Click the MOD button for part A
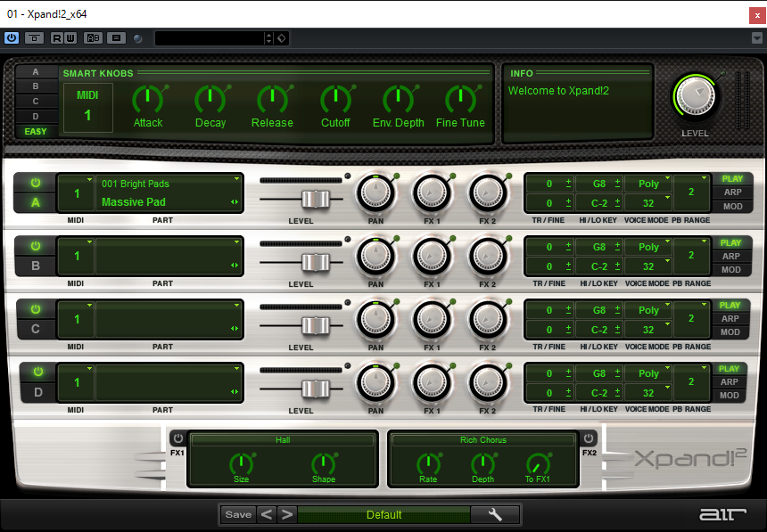767x532 pixels. [x=732, y=207]
